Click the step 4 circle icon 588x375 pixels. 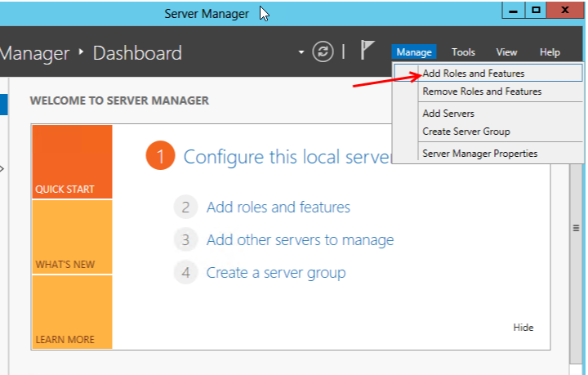pos(185,273)
